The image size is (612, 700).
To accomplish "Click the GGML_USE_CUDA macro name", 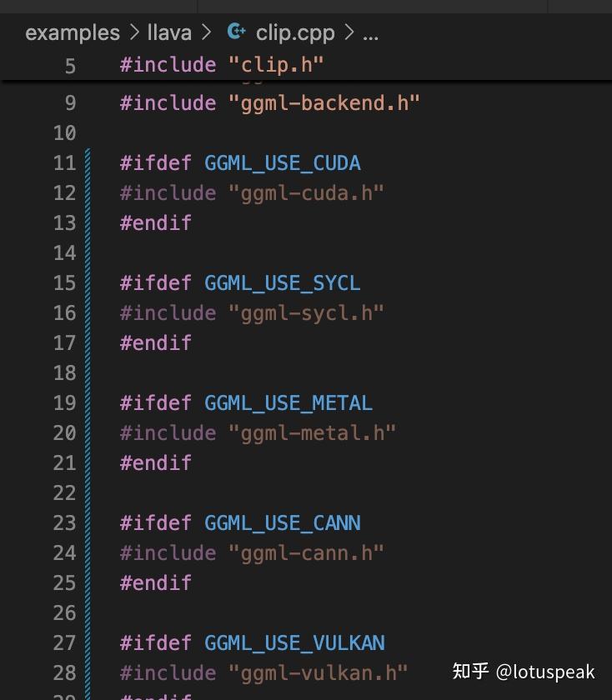I will (x=283, y=162).
